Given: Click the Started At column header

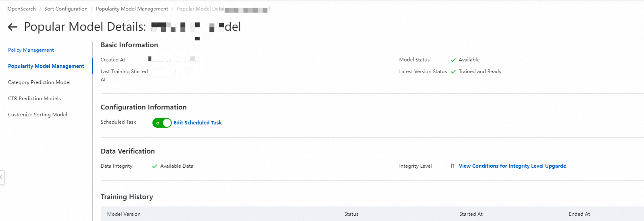Looking at the screenshot, I should tap(471, 214).
